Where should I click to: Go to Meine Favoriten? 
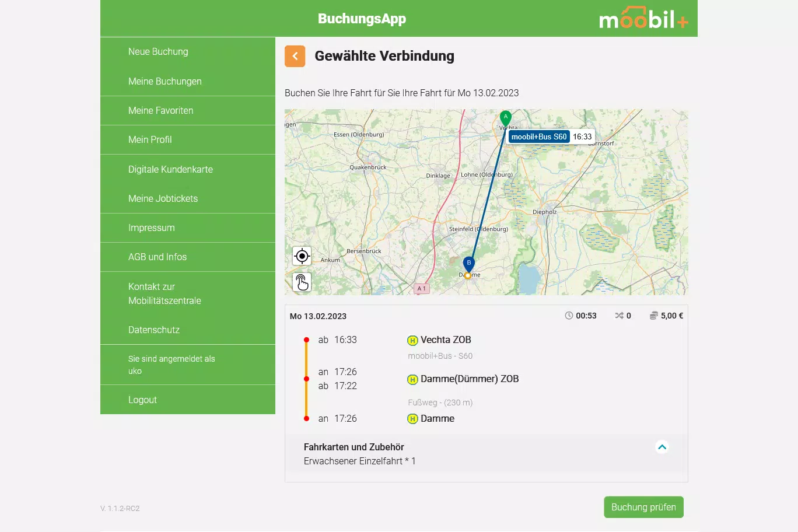point(160,110)
